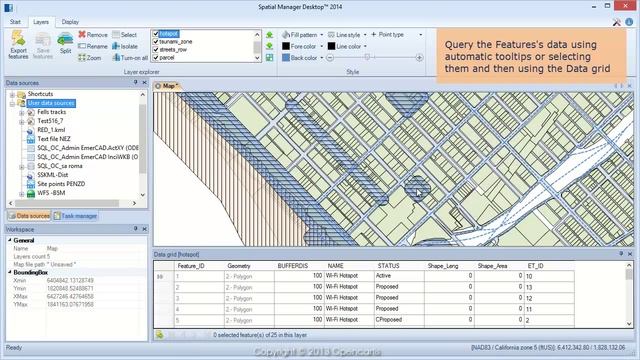Screen dimensions: 640x360
Task: Click the Turn-on all layers icon
Action: pos(116,58)
